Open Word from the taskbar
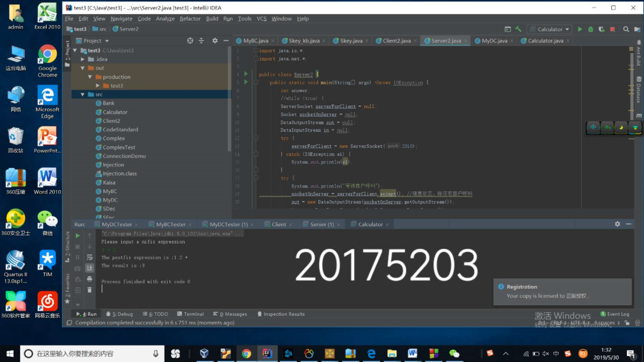Image resolution: width=644 pixels, height=362 pixels. pyautogui.click(x=413, y=354)
